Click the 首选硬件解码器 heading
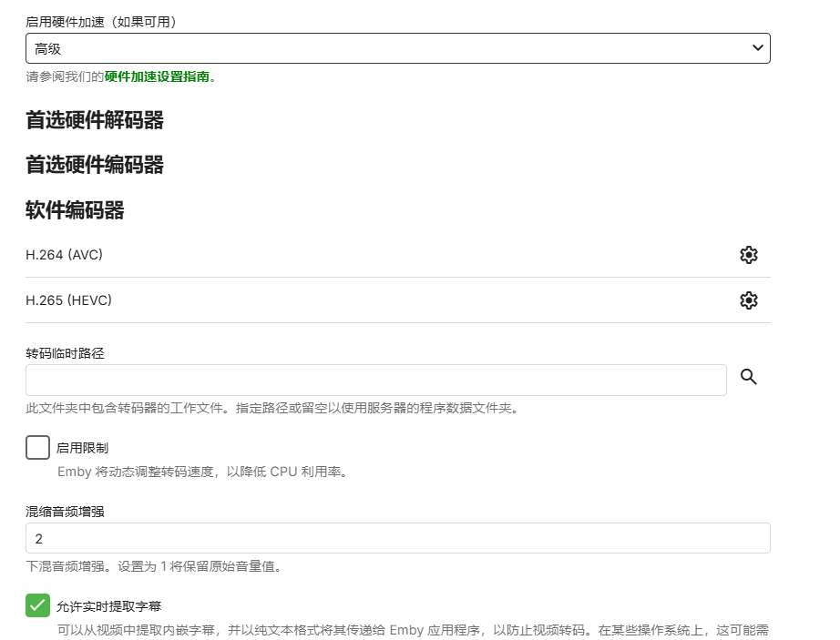This screenshot has height=640, width=840. tap(95, 120)
